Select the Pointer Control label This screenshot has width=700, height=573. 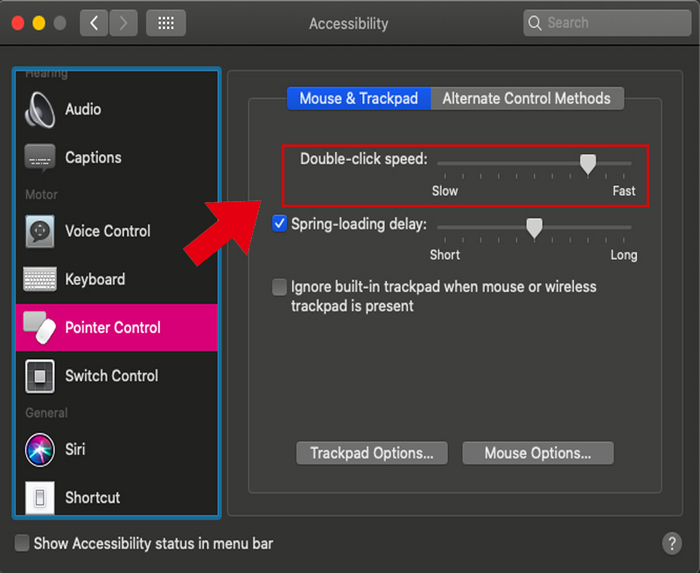(x=113, y=328)
